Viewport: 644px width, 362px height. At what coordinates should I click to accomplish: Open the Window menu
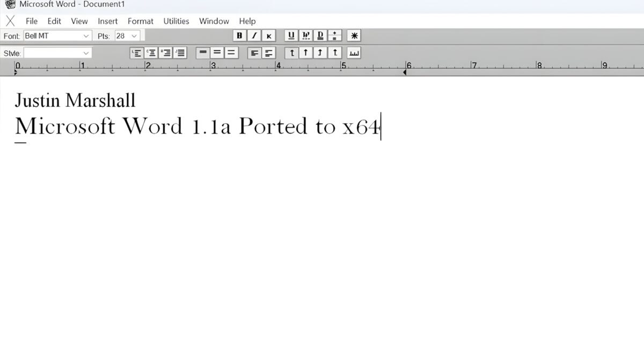(214, 21)
